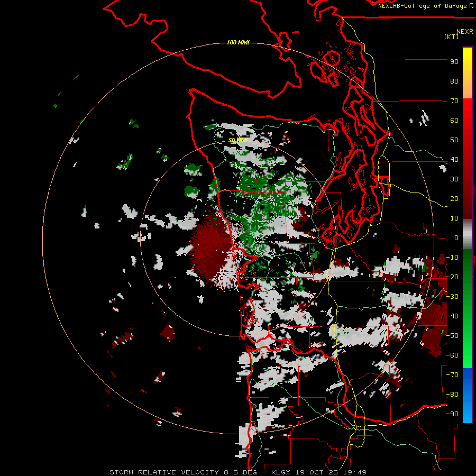This screenshot has height=476, width=476.
Task: Click the blue bottom color bar segment
Action: pyautogui.click(x=467, y=396)
